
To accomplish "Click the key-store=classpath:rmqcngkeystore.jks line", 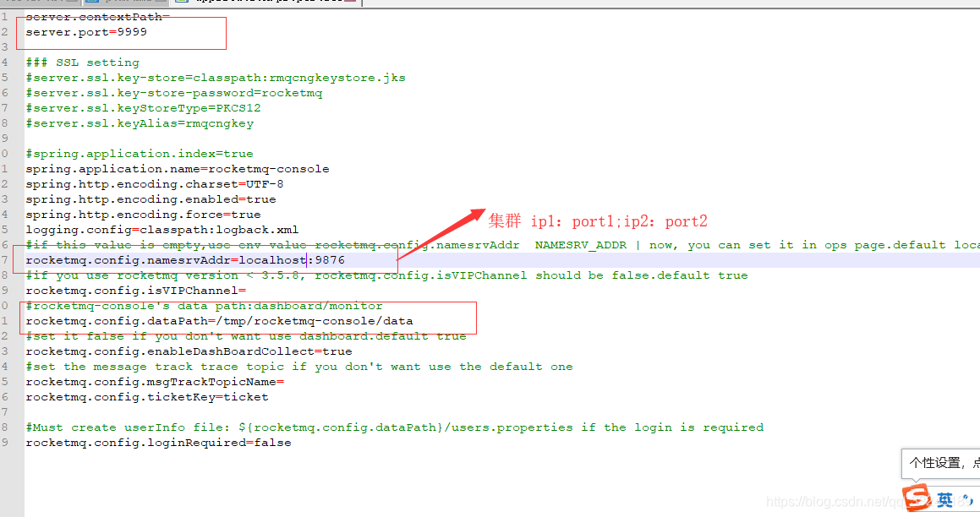I will [216, 78].
